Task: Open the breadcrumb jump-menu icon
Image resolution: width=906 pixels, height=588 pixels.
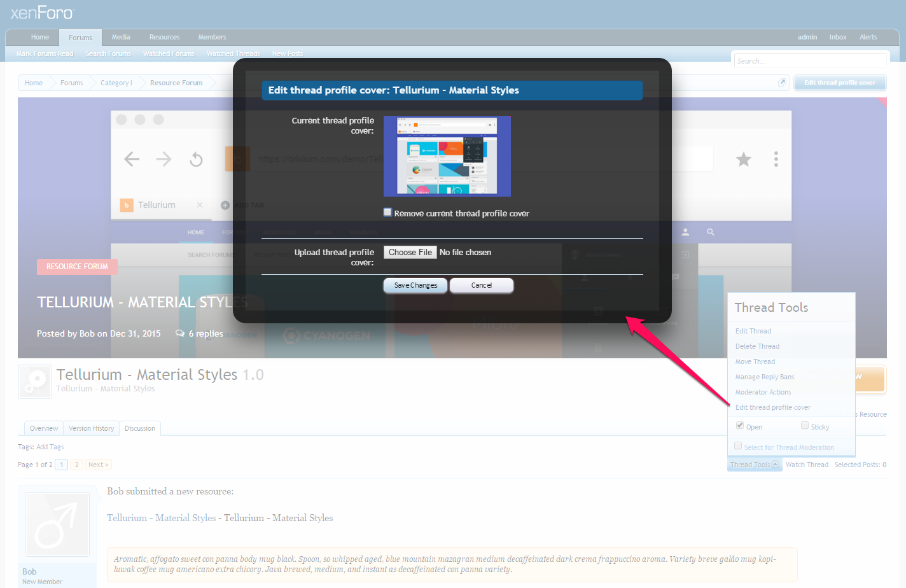Action: 782,83
